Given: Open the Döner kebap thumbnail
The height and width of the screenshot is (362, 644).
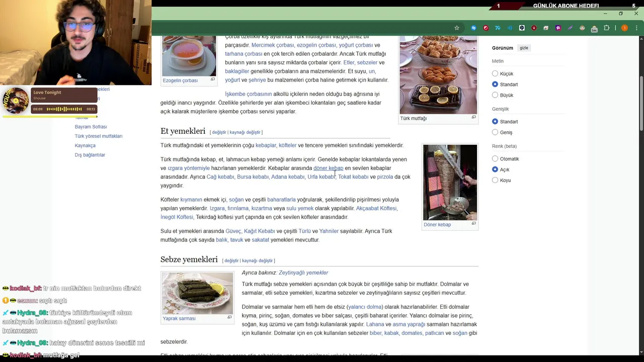Looking at the screenshot, I should [450, 183].
